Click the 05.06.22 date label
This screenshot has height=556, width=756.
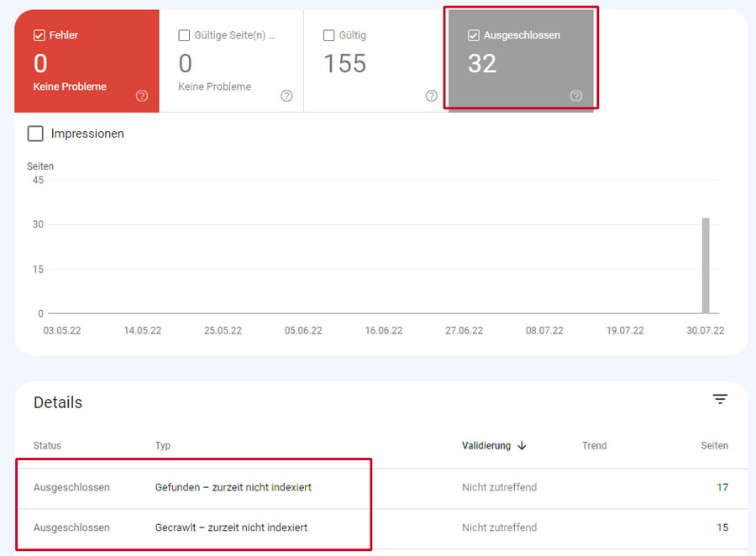click(x=303, y=331)
